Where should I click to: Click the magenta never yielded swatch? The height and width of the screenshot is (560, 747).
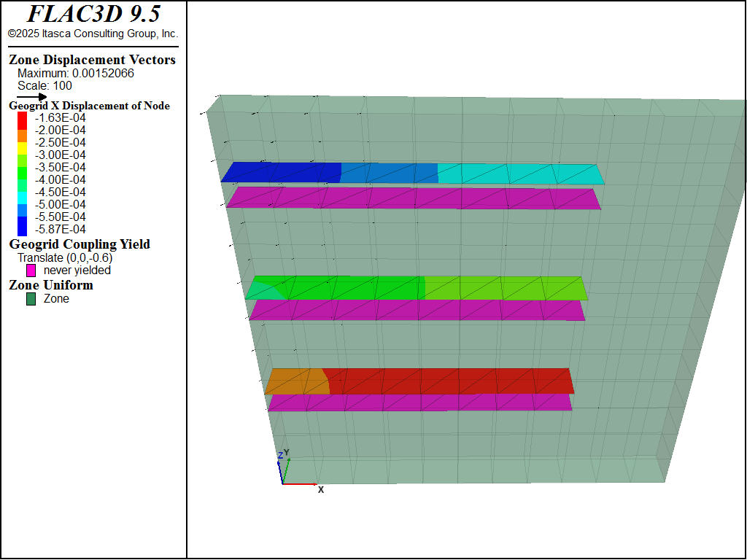pyautogui.click(x=31, y=271)
